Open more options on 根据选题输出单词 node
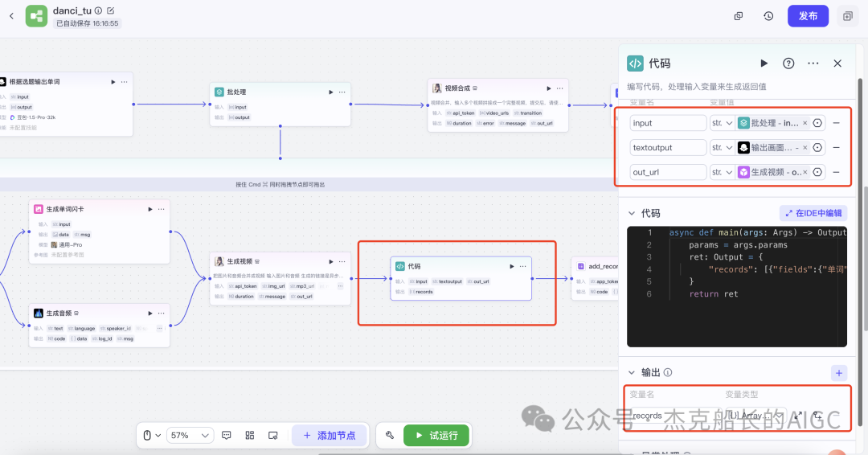This screenshot has height=455, width=868. point(124,82)
